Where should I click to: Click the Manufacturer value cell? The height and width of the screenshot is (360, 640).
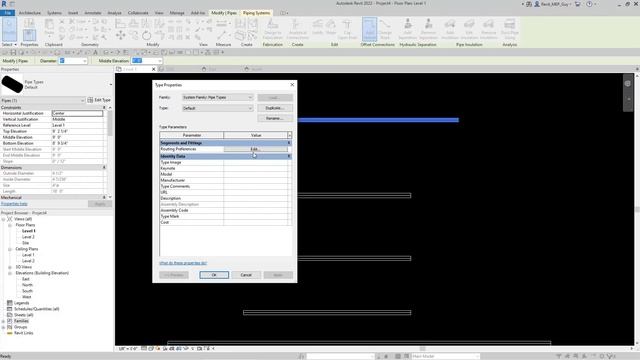(x=256, y=180)
